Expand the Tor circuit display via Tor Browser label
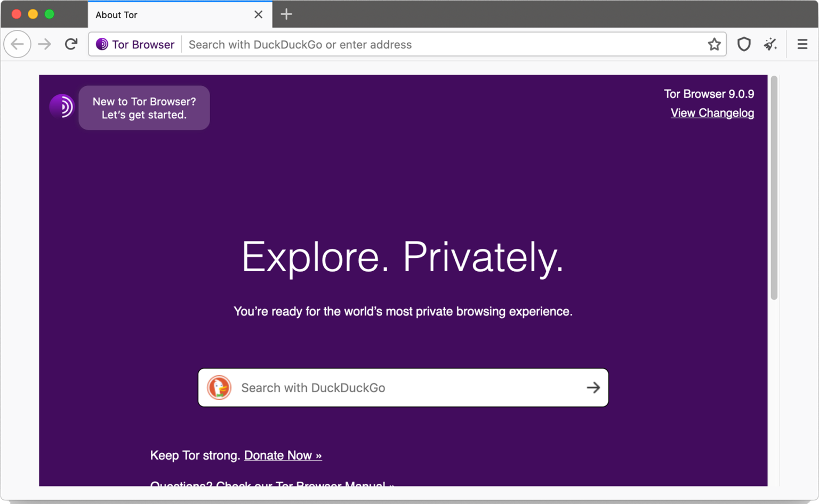 (x=142, y=44)
